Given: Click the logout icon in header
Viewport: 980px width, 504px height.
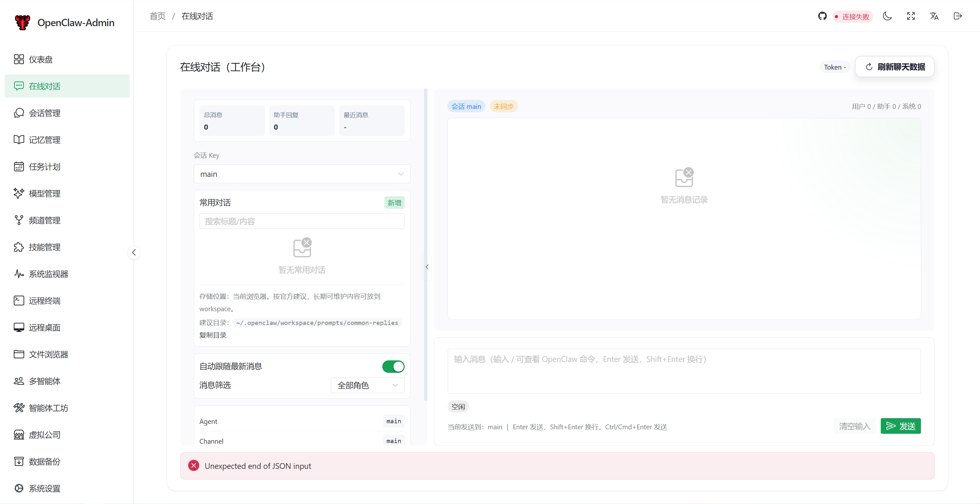Looking at the screenshot, I should [958, 16].
